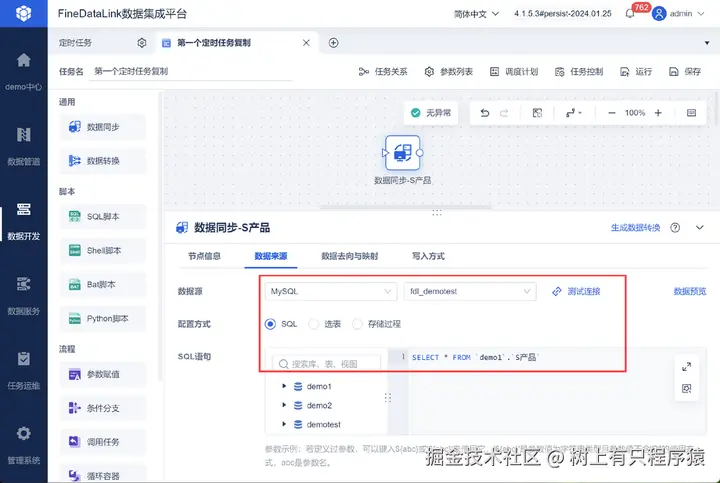Switch to the 节点信息 tab
720x483 pixels.
click(x=204, y=256)
